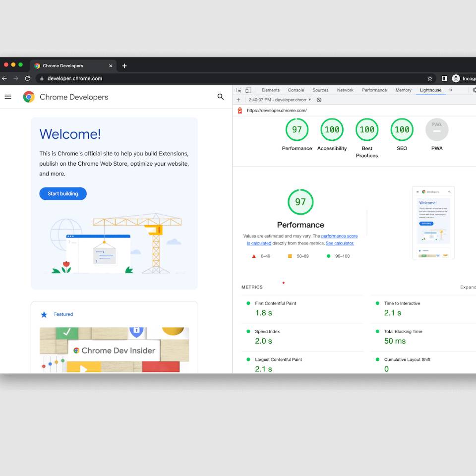Show more DevTools tabs chevron
This screenshot has height=476, width=476.
[x=451, y=90]
